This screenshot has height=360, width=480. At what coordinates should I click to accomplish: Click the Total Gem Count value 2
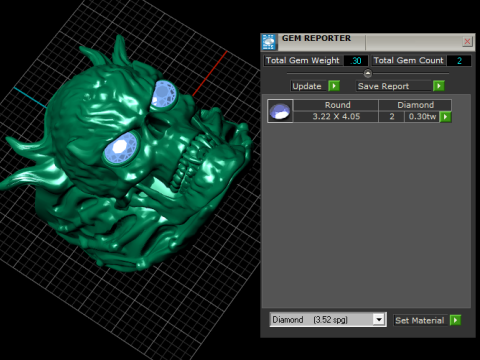(459, 61)
